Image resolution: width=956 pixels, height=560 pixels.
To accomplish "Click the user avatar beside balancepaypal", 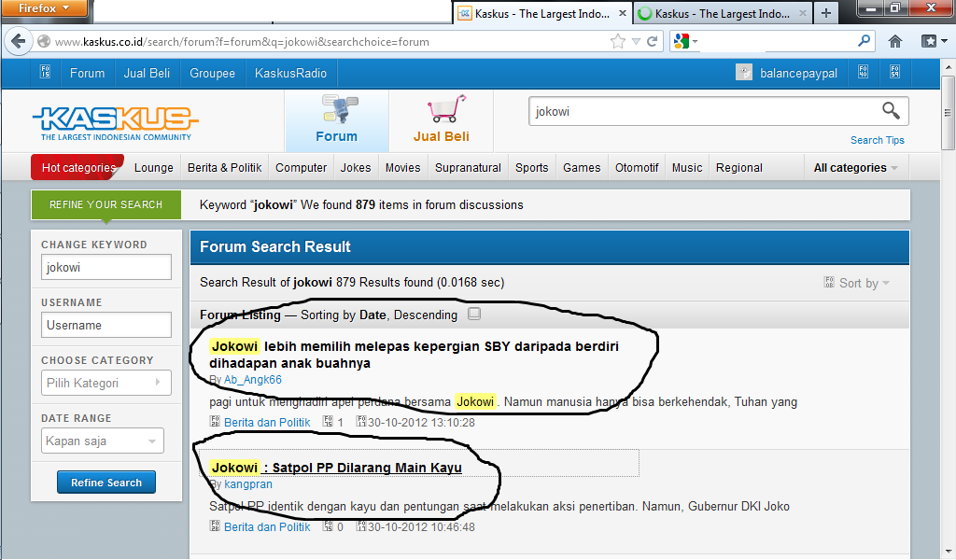I will tap(744, 73).
